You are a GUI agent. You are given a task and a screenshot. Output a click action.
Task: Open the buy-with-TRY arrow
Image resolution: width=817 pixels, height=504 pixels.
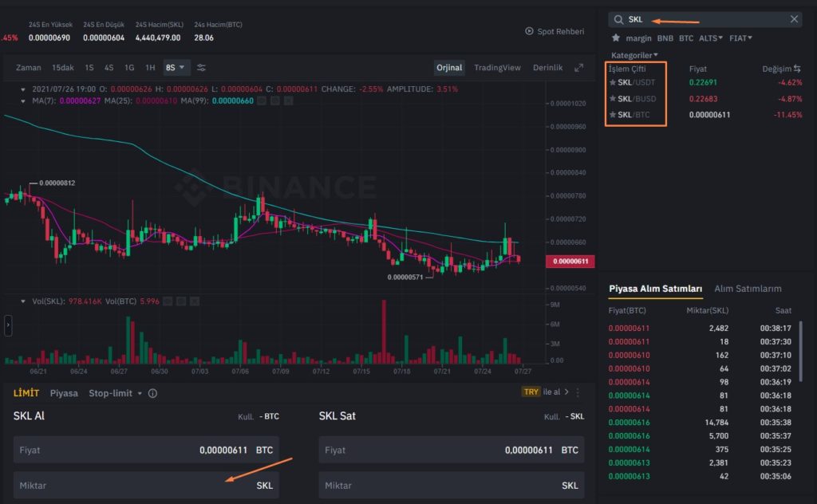[x=566, y=392]
